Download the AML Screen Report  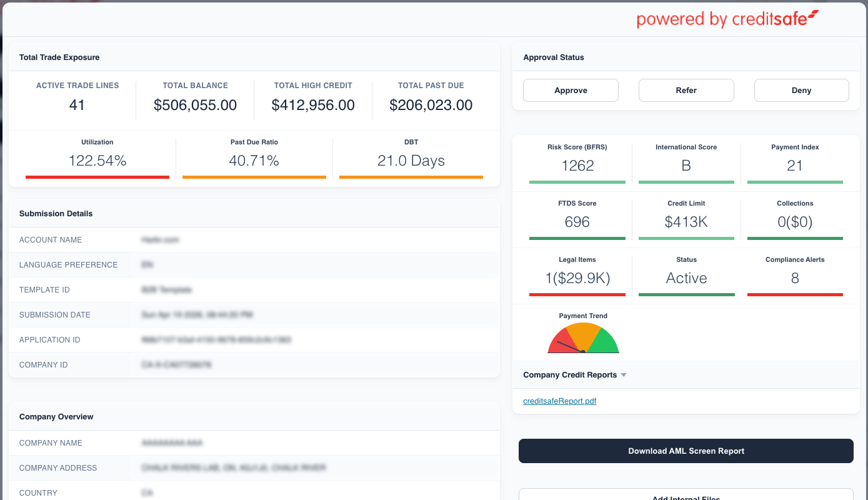[x=686, y=451]
